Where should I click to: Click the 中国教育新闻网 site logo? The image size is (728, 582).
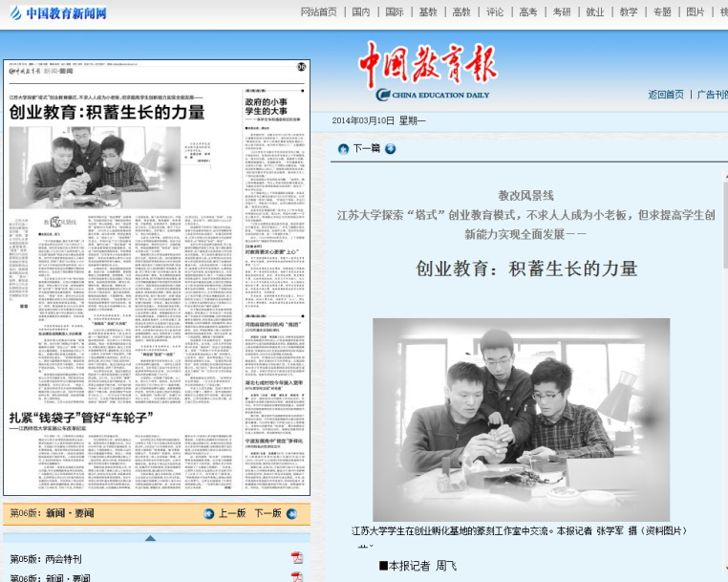point(57,12)
